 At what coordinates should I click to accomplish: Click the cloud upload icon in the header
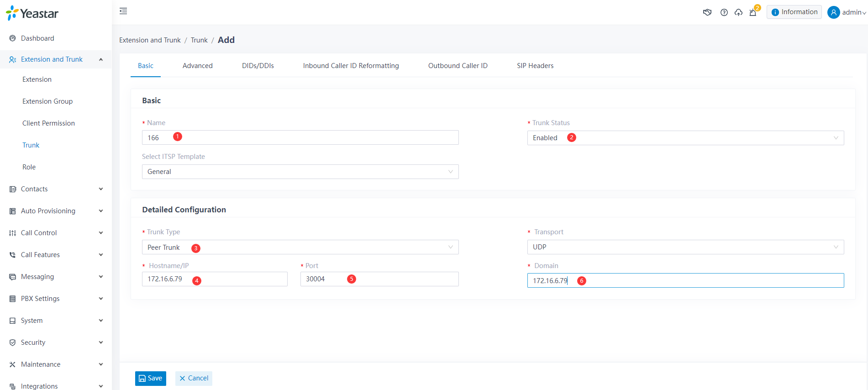coord(738,12)
